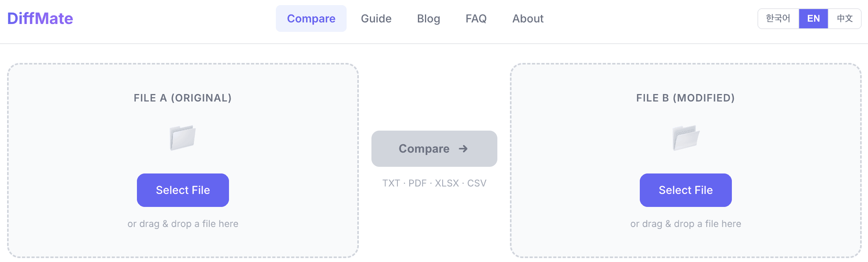Open the Blog page
Screen dimensions: 868x262
coord(428,18)
